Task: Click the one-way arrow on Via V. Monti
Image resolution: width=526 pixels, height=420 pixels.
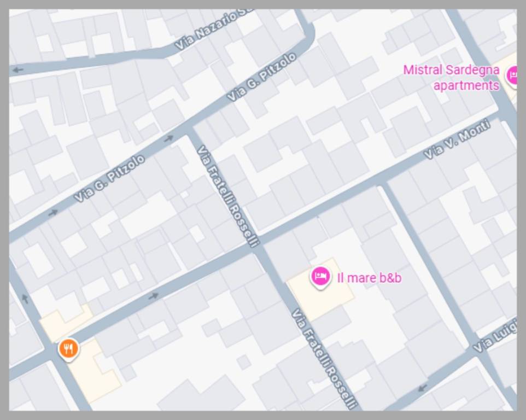Action: click(x=154, y=295)
